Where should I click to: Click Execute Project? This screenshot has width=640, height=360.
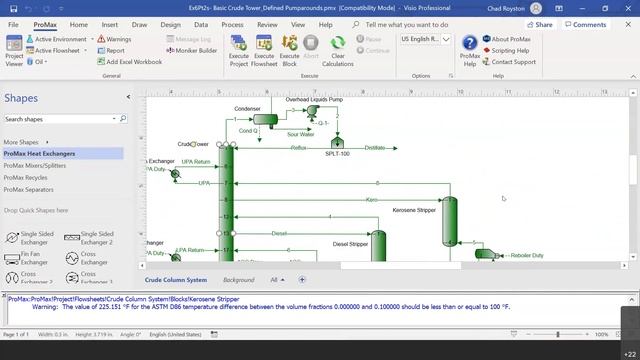238,51
